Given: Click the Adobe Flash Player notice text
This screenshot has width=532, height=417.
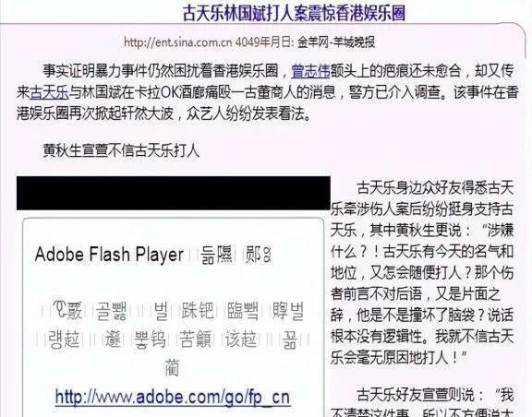Looking at the screenshot, I should click(x=109, y=255).
